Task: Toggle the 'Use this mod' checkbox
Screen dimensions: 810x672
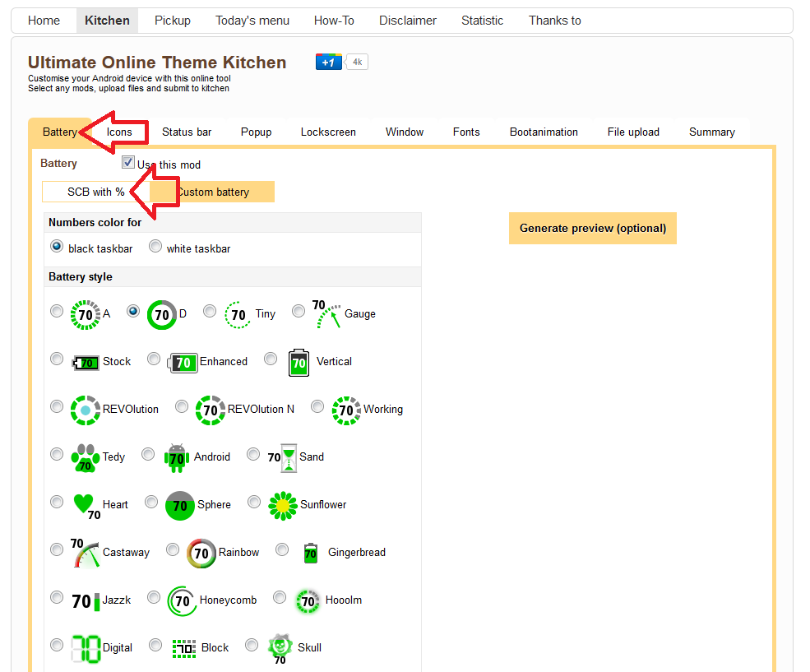Action: coord(128,163)
